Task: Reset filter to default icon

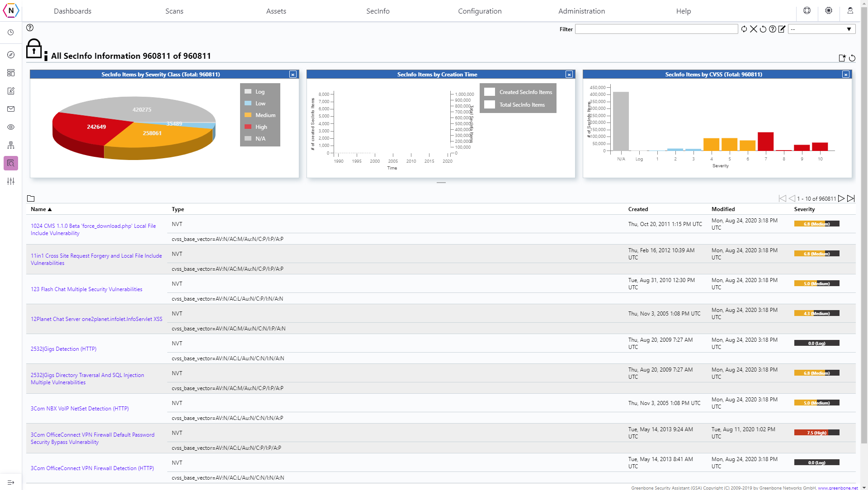Action: pos(763,29)
